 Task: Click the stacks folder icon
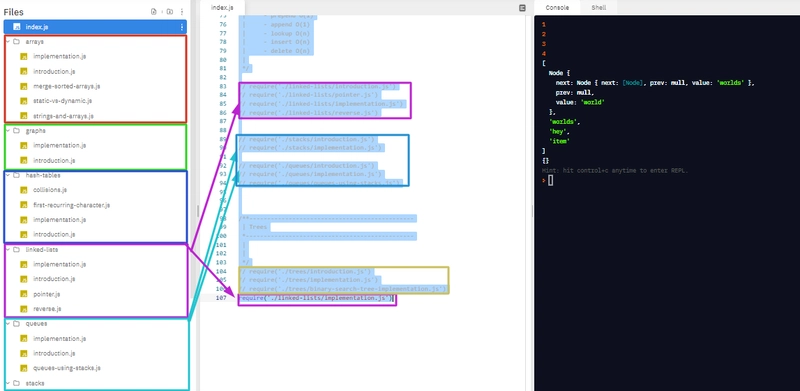point(16,383)
